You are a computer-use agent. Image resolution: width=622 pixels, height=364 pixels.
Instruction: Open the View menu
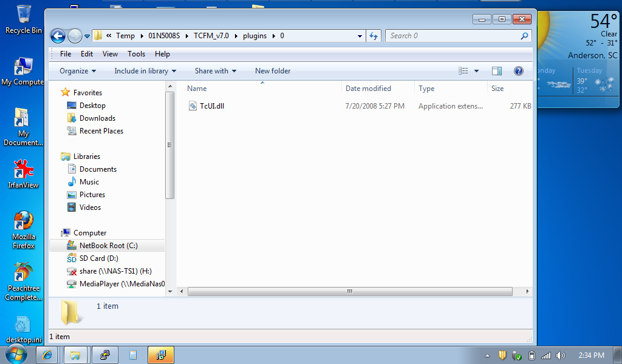(x=110, y=54)
